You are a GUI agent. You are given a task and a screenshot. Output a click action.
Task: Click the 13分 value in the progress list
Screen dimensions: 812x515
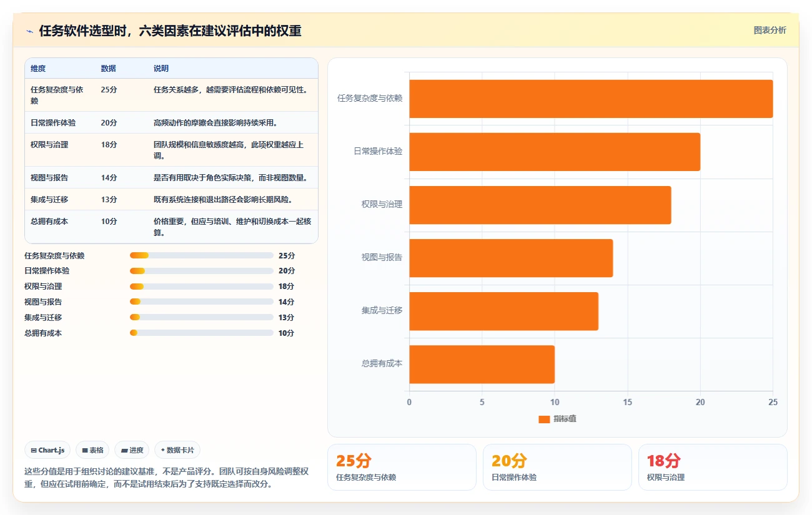tap(286, 317)
